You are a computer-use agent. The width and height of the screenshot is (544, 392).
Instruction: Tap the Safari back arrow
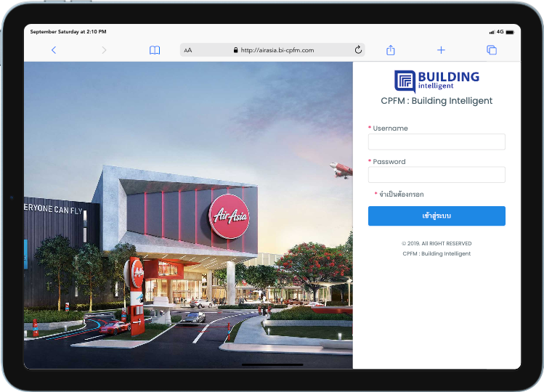pyautogui.click(x=54, y=50)
